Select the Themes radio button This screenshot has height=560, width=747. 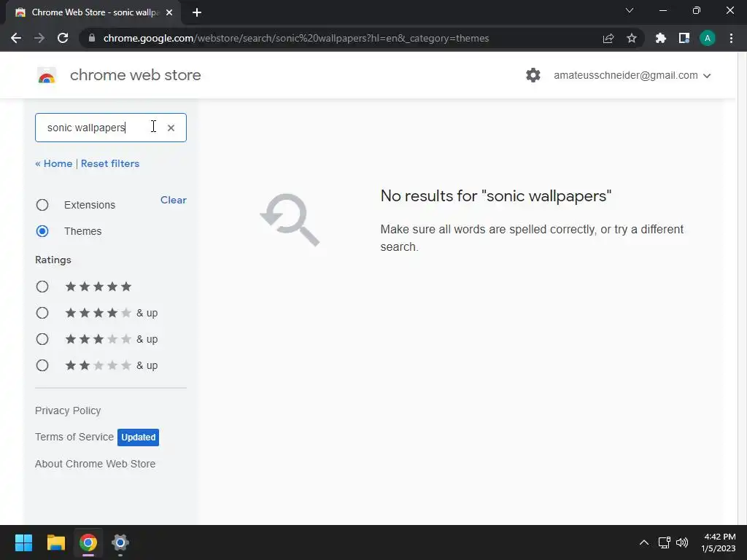coord(42,231)
